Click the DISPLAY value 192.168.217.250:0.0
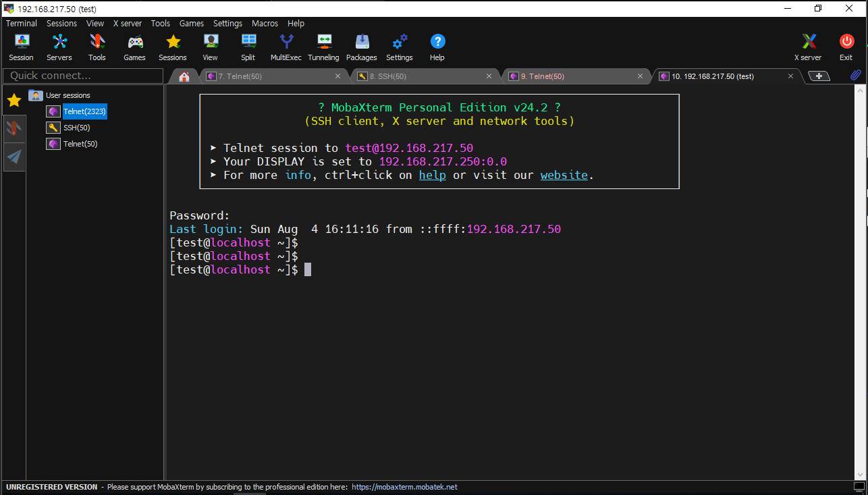Image resolution: width=868 pixels, height=495 pixels. (443, 161)
